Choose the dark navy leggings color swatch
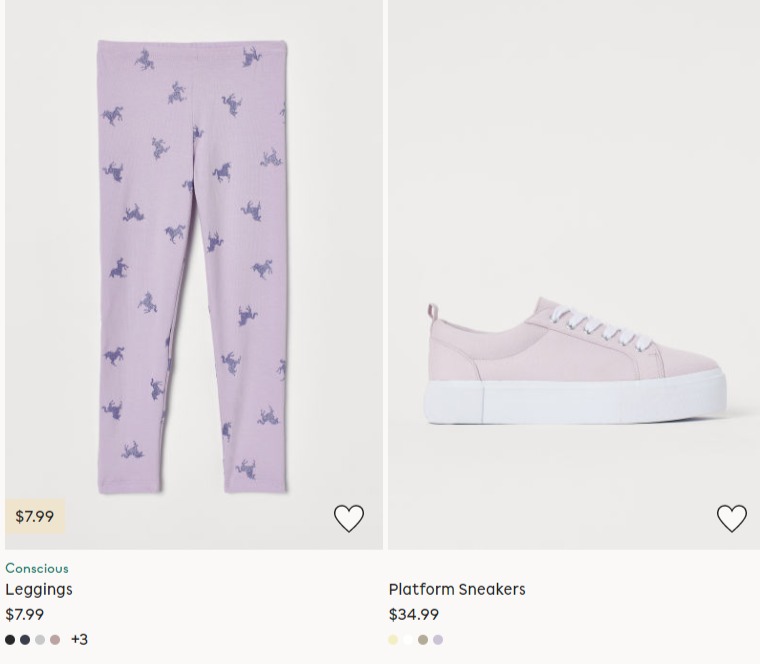This screenshot has height=664, width=760. pos(25,640)
